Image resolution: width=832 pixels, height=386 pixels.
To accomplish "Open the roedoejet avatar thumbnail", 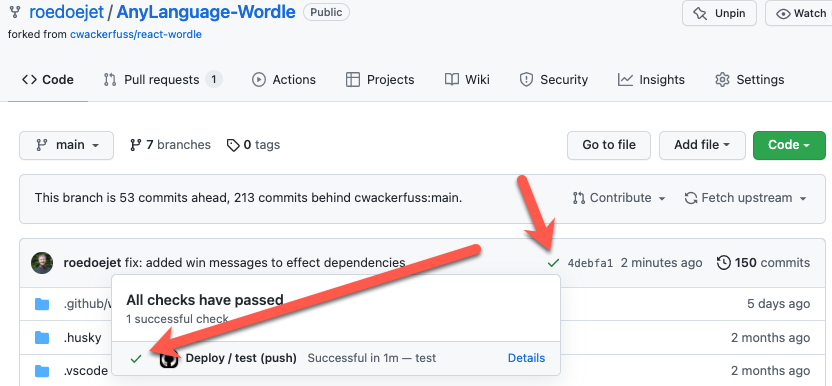I will 42,263.
